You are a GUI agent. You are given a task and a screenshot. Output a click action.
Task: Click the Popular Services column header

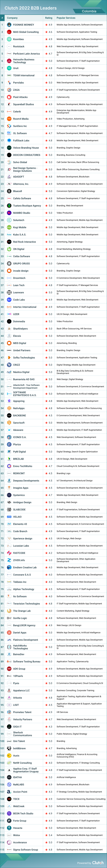click(x=66, y=18)
